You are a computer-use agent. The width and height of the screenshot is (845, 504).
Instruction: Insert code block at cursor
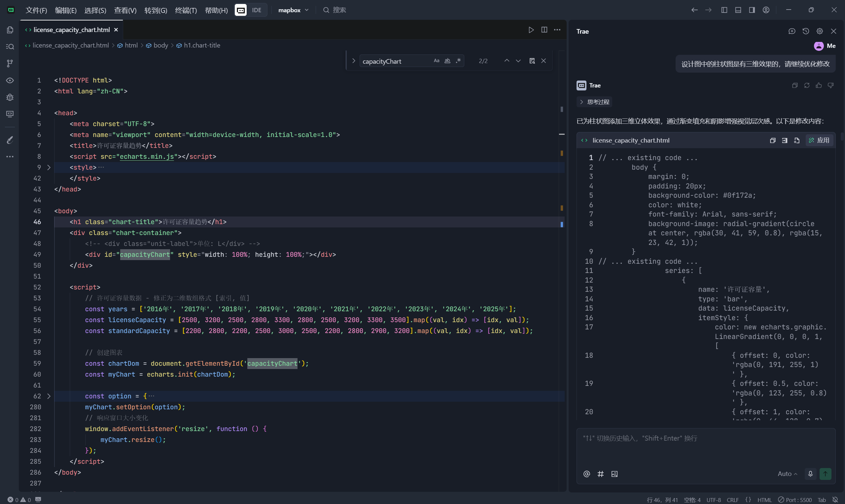pos(785,140)
